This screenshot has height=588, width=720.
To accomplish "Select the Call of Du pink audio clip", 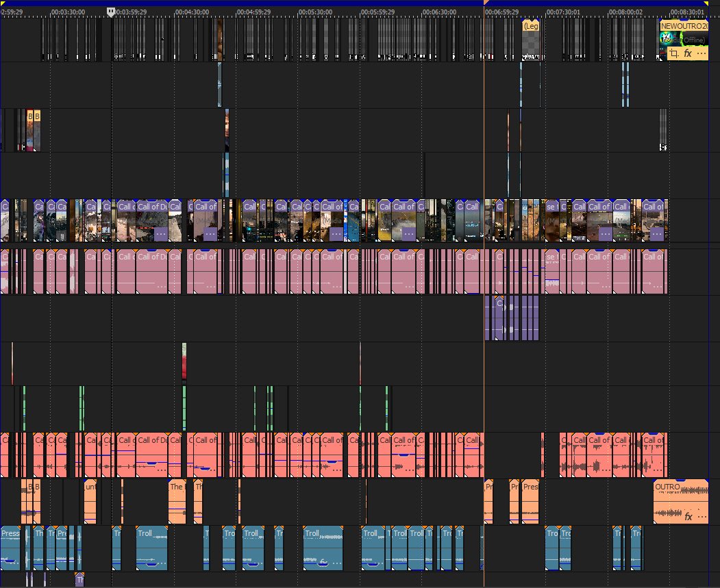I will point(151,271).
